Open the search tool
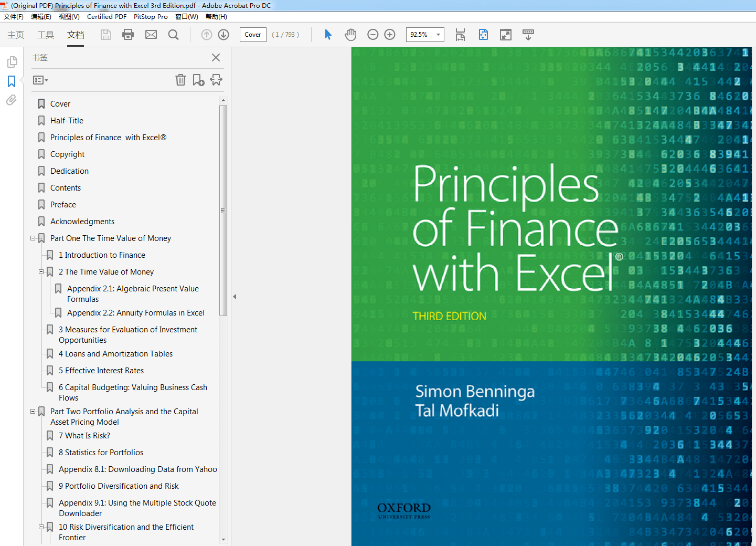 click(x=173, y=34)
